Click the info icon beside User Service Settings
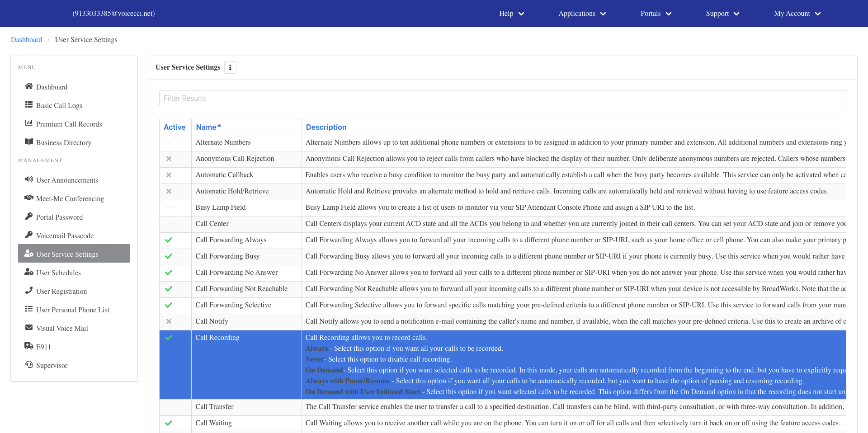Screen dimensions: 868x433 pos(230,67)
